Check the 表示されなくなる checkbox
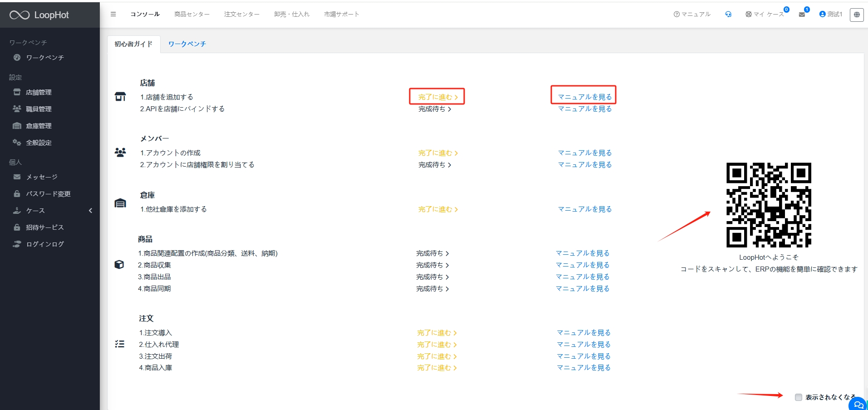Screen dimensions: 868x410 click(799, 397)
